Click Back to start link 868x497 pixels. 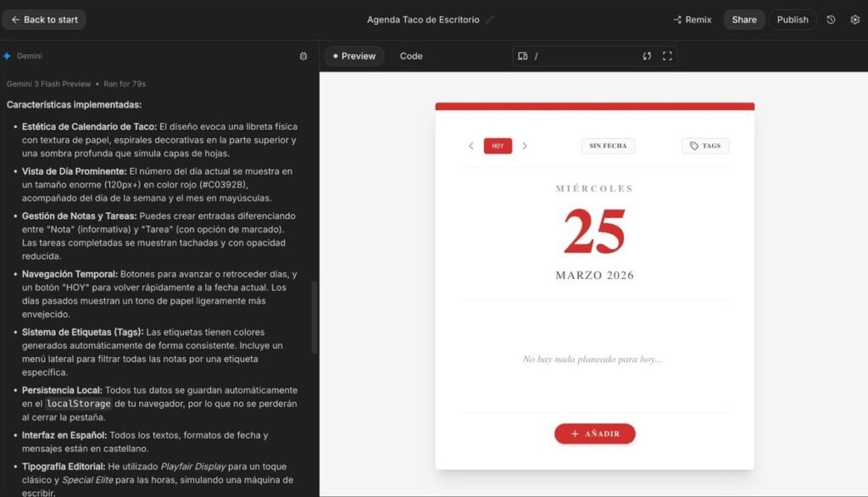pyautogui.click(x=43, y=19)
